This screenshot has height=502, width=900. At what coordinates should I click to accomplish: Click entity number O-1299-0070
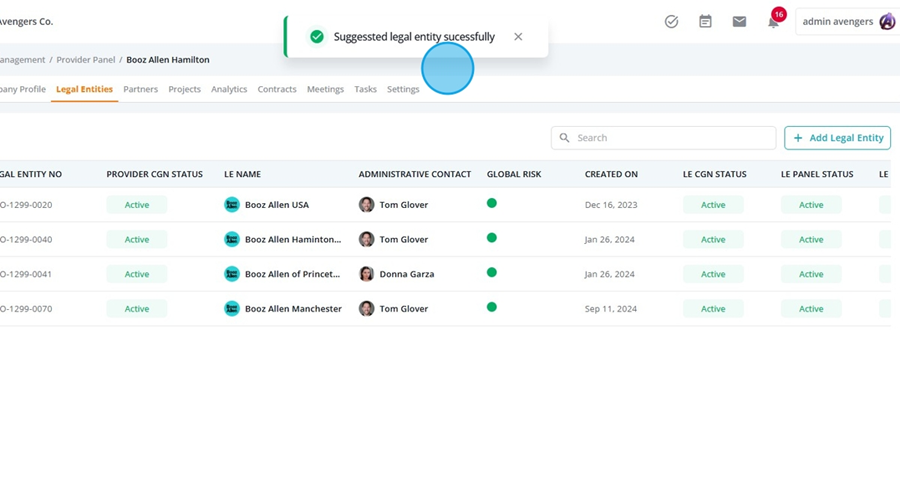tap(26, 309)
